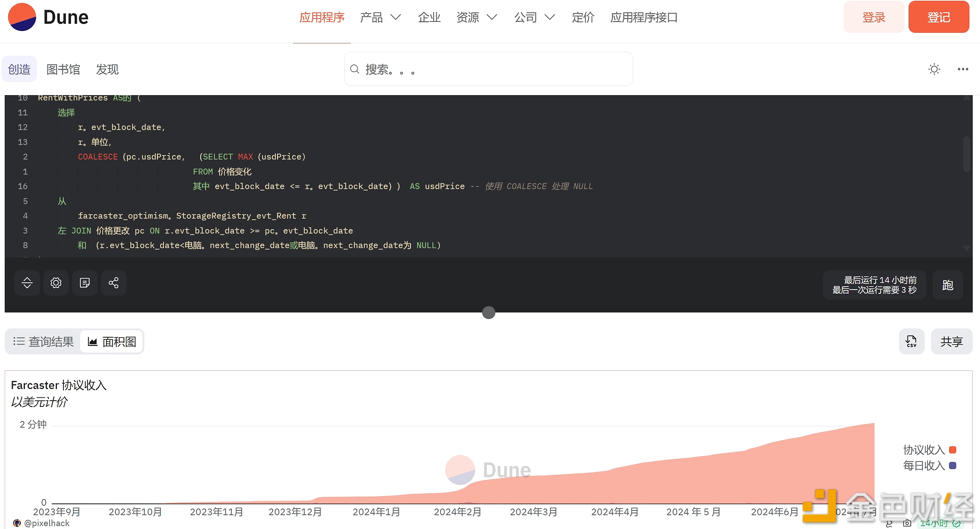Open the 企业 nav item

pos(429,17)
